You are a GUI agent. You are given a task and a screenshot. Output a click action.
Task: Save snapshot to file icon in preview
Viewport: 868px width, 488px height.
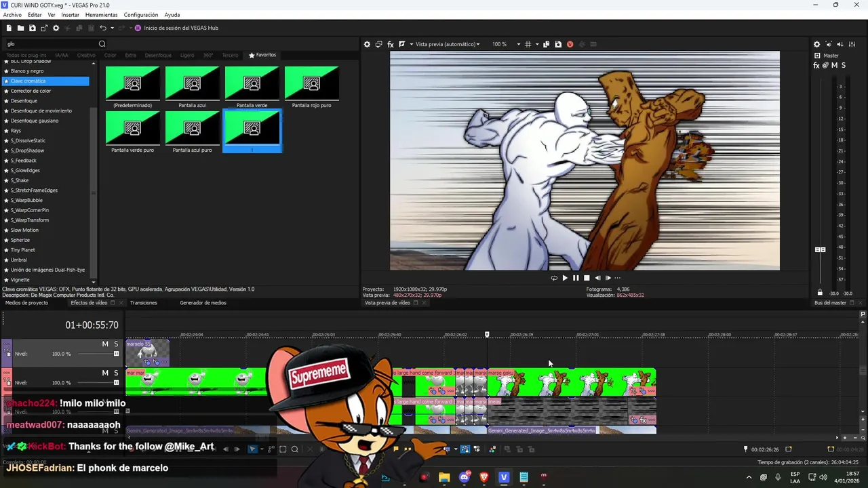[558, 44]
